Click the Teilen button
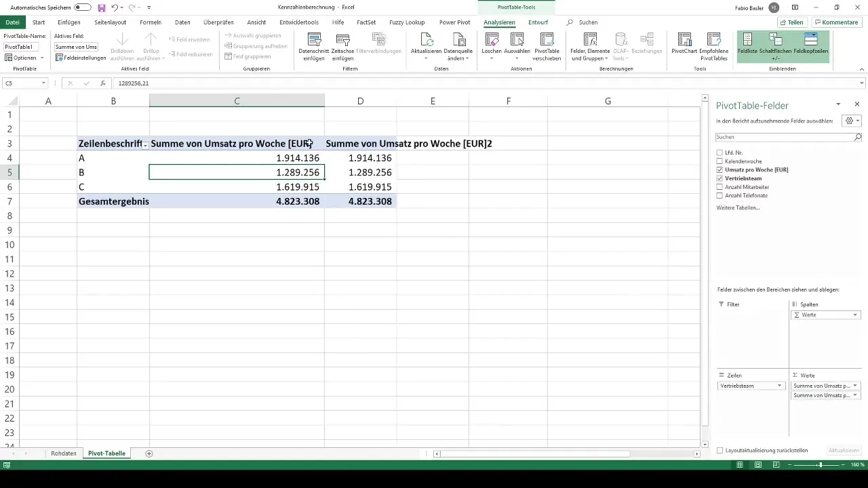This screenshot has height=488, width=868. click(791, 22)
